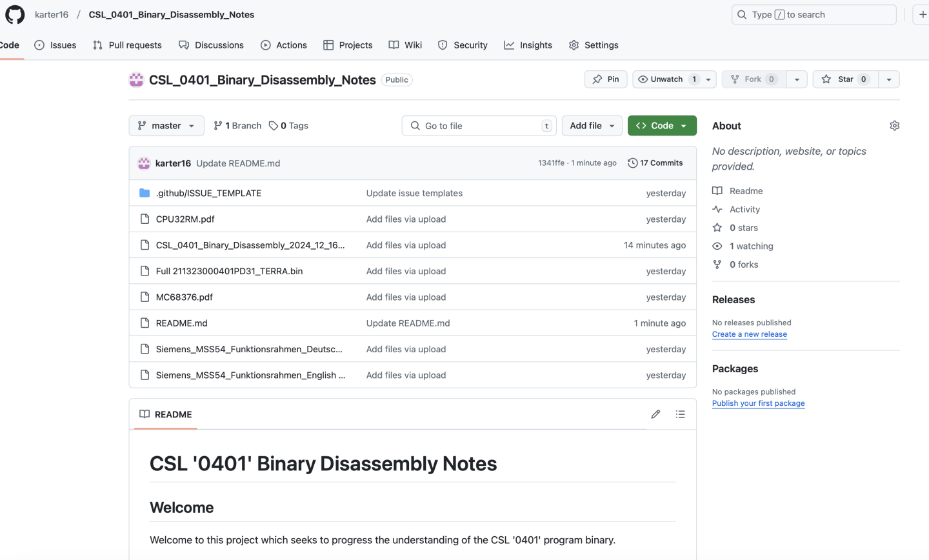
Task: Open the .github/ISSUE_TEMPLATE folder
Action: 208,193
